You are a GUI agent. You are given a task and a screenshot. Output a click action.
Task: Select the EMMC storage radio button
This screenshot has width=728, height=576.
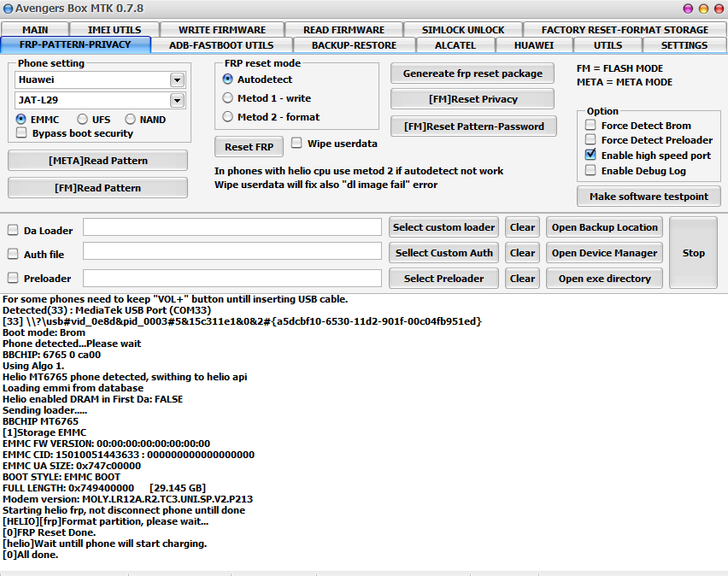coord(21,120)
